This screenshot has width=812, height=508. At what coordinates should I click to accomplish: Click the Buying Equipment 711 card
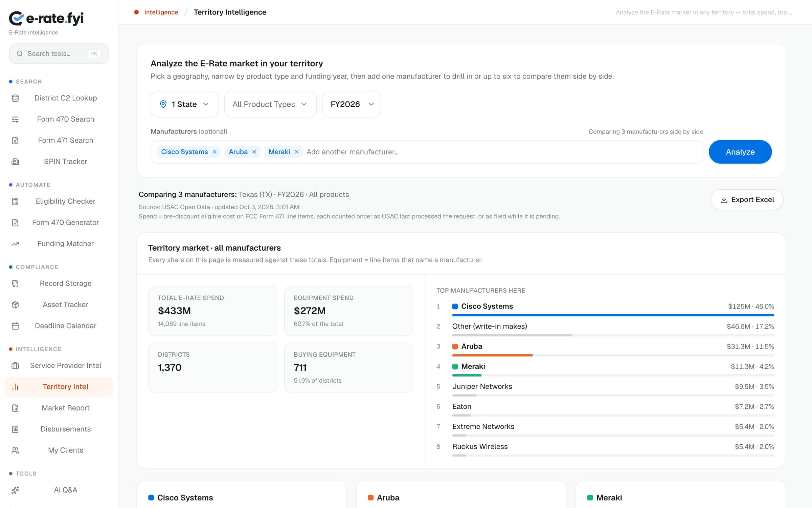pyautogui.click(x=348, y=367)
